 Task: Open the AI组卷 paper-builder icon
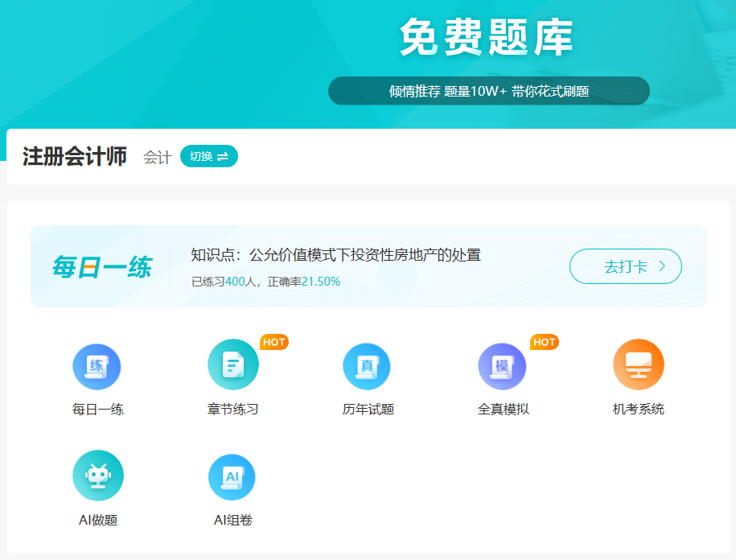(x=232, y=475)
